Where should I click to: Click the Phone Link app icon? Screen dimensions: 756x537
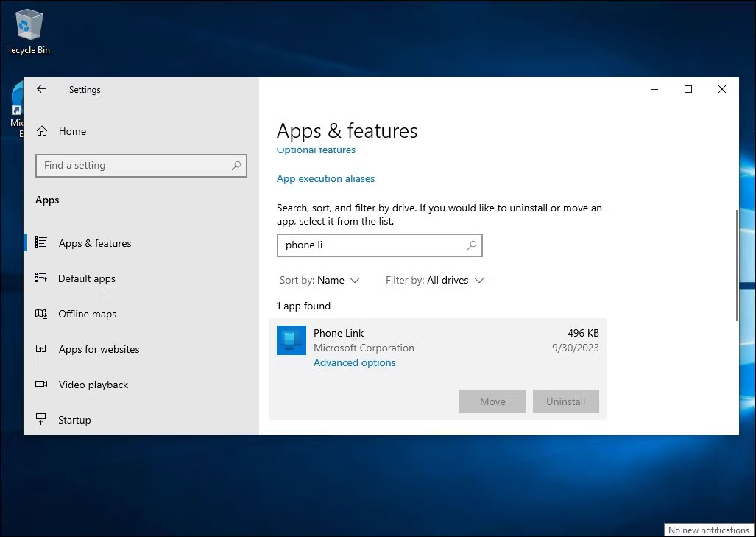tap(291, 340)
